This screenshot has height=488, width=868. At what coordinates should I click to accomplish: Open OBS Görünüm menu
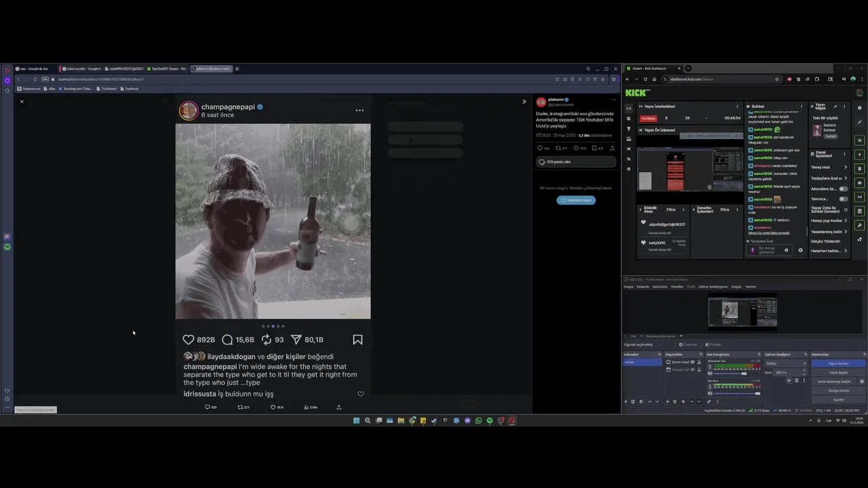(x=660, y=287)
